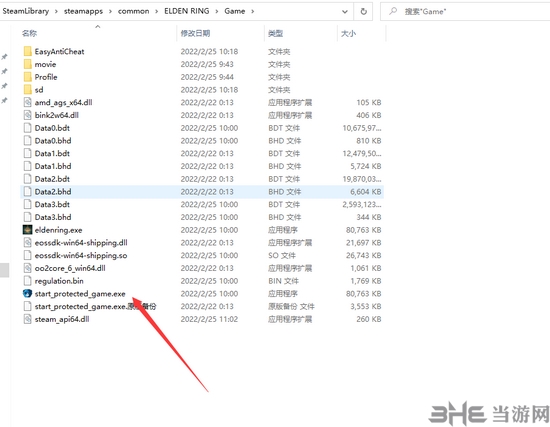The image size is (550, 427).
Task: Select the file name EasyAntiCheat
Action: click(59, 52)
